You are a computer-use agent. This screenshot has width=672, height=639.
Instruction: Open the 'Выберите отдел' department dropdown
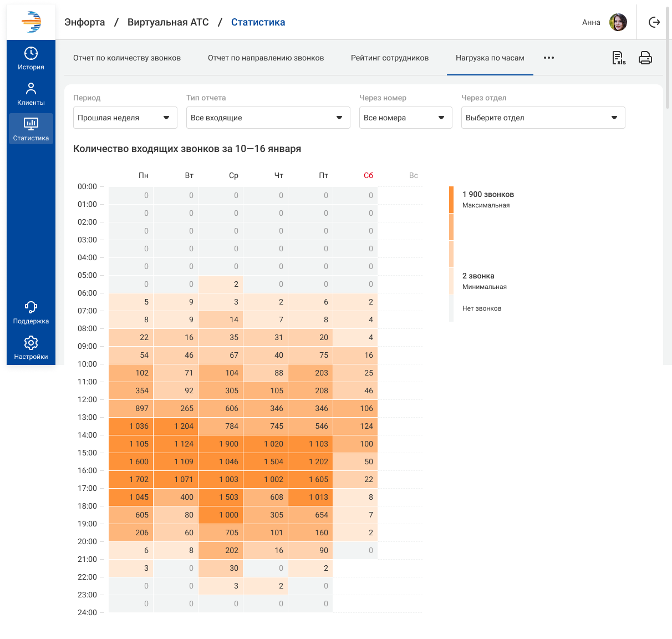click(543, 118)
